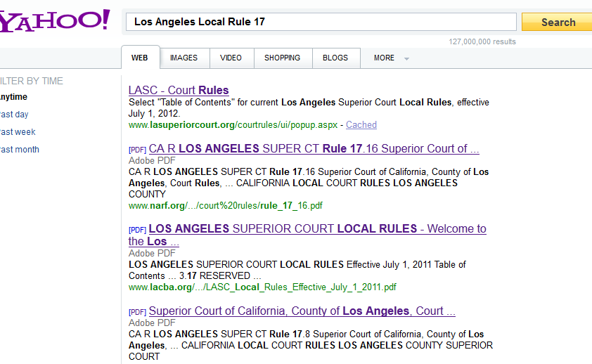
Task: Click the www.lacba.org LASC_Local_Rules URL text
Action: click(x=262, y=287)
